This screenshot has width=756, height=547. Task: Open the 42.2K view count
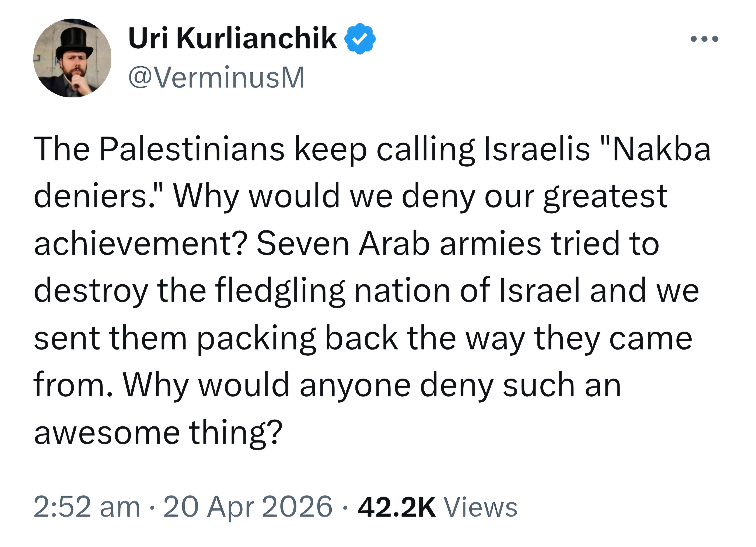point(397,507)
